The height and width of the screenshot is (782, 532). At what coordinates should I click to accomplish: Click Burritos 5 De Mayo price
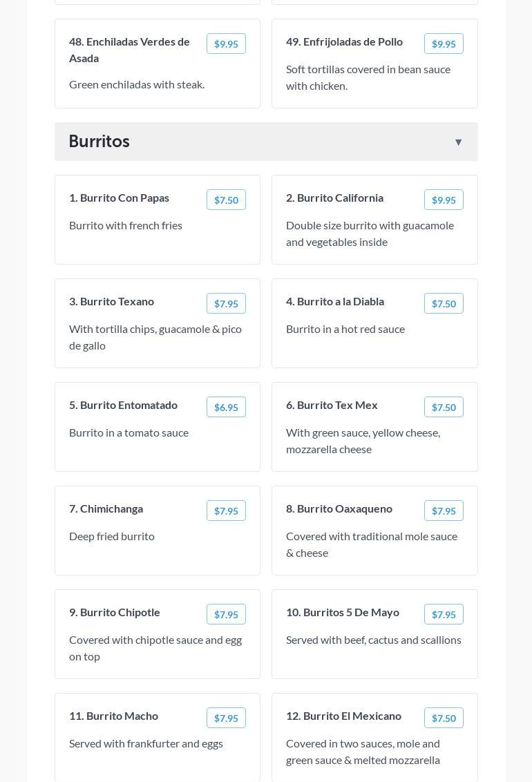(444, 614)
